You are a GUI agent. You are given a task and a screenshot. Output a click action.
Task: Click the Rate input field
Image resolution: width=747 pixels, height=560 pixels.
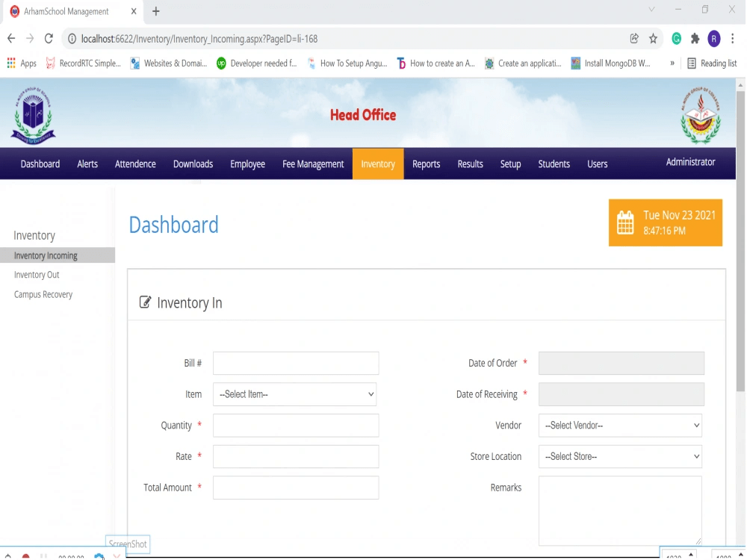296,456
